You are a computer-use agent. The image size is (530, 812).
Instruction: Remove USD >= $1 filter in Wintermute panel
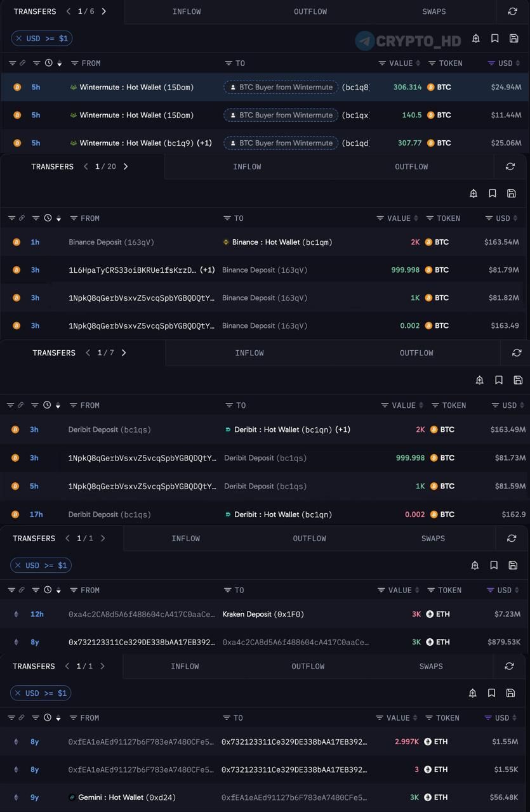tap(19, 39)
